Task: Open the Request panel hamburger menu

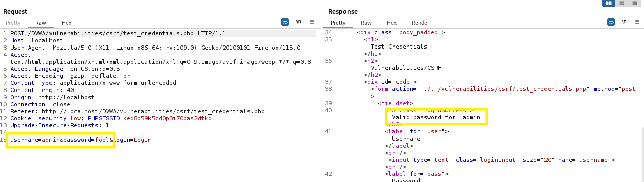Action: click(312, 22)
